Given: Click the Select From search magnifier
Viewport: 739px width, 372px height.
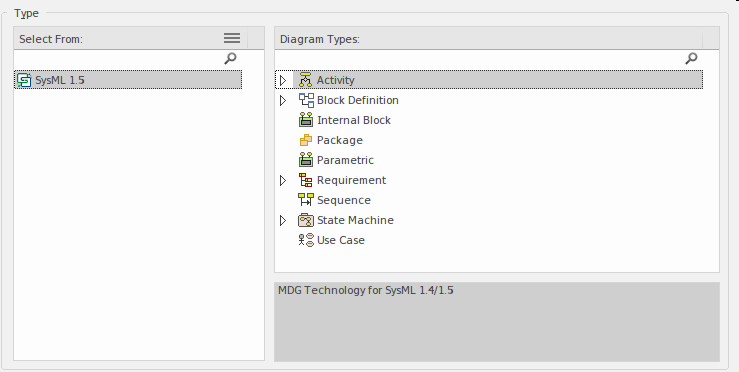Looking at the screenshot, I should click(230, 58).
